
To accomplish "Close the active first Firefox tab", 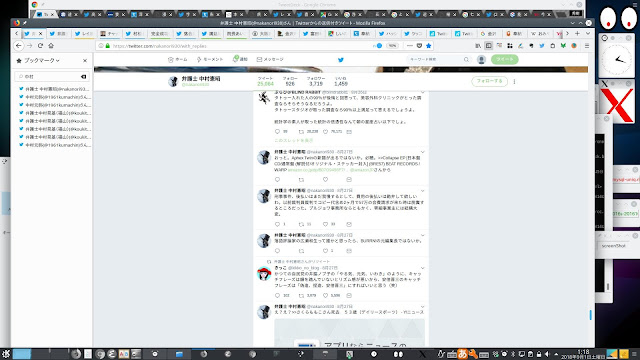I will pyautogui.click(x=40, y=33).
